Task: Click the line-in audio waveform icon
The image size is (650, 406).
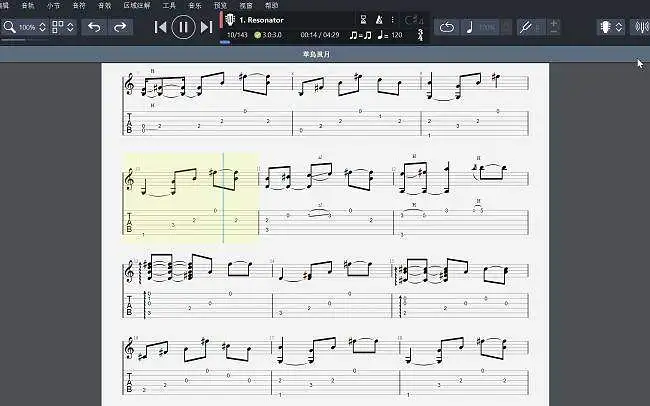Action: pos(642,27)
